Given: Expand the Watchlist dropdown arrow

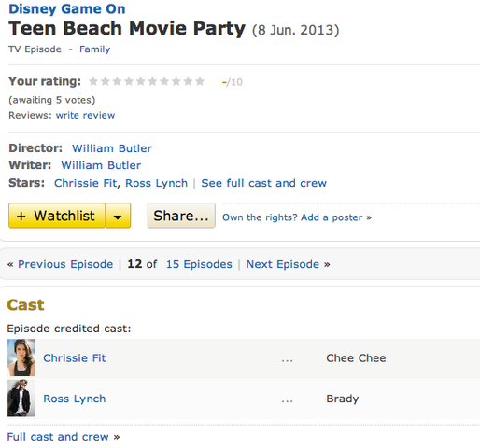Looking at the screenshot, I should [x=118, y=216].
